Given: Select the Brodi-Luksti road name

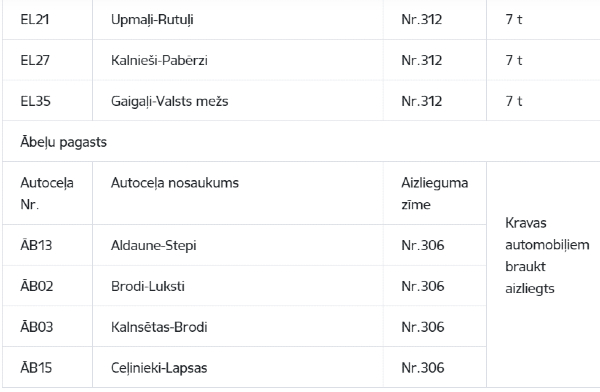Looking at the screenshot, I should tap(148, 286).
